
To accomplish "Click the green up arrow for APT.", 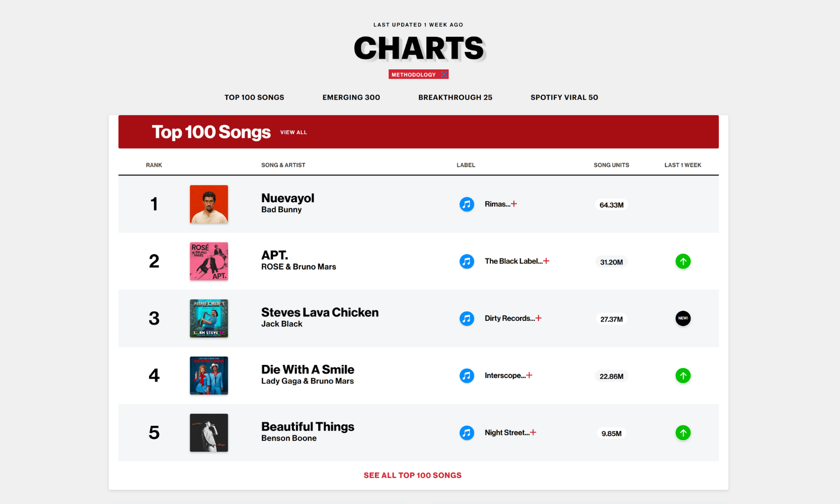I will pos(682,261).
